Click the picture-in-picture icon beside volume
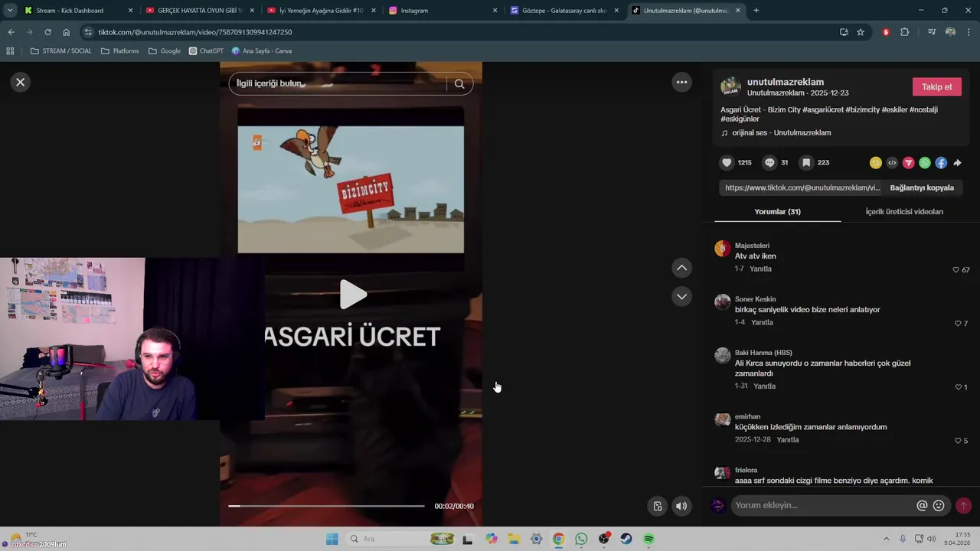Image resolution: width=980 pixels, height=551 pixels. pos(657,506)
